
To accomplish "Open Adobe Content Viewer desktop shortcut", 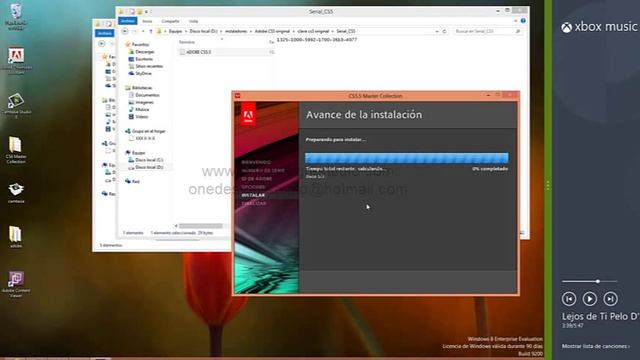I will pos(16,284).
